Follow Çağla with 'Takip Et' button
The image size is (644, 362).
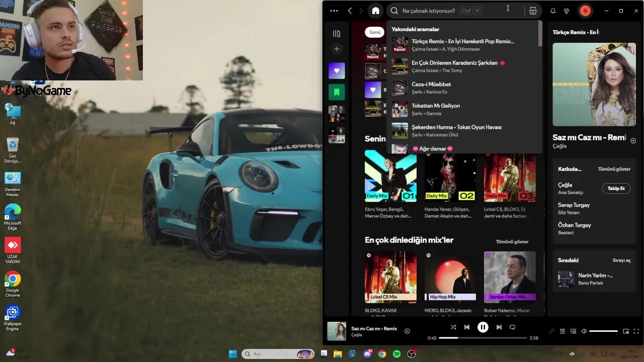616,189
